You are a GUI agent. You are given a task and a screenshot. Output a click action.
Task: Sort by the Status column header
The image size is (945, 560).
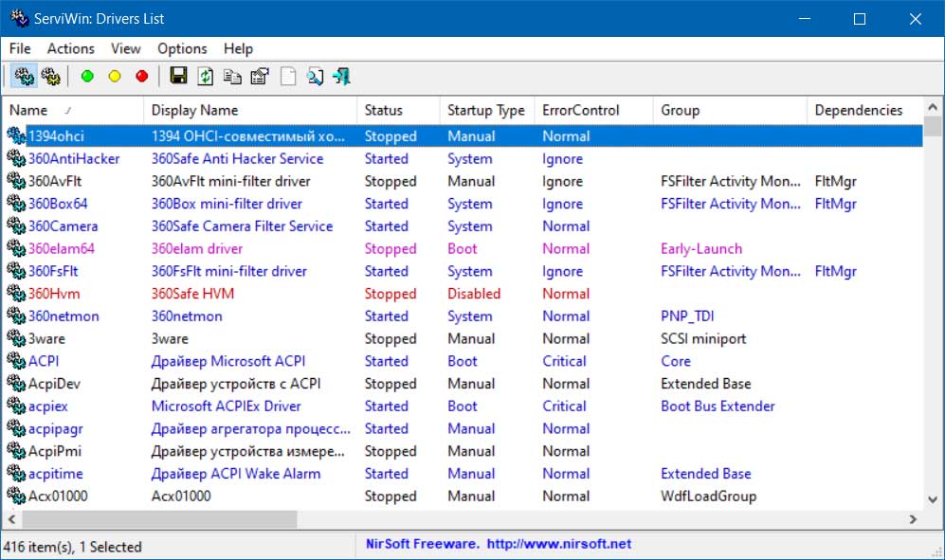[398, 110]
